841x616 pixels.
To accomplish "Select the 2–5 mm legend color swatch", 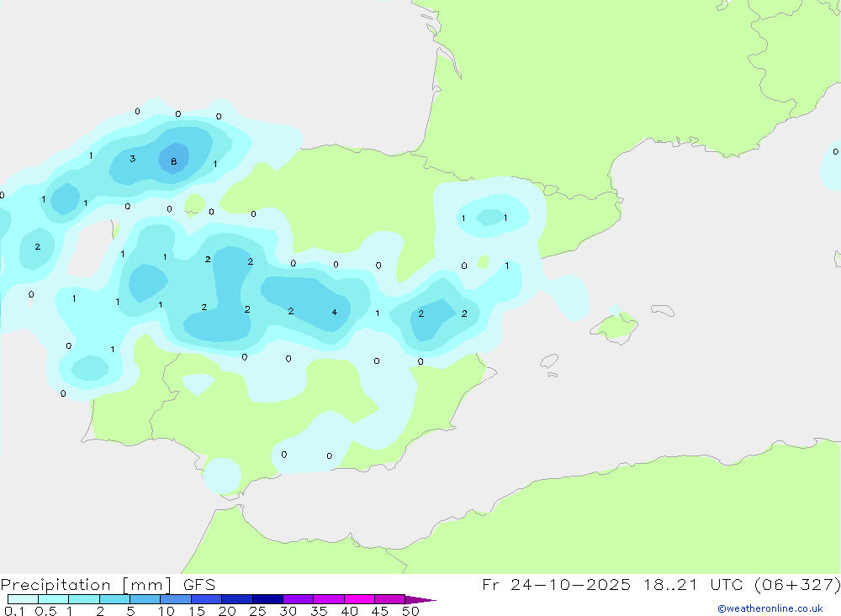I will point(114,599).
